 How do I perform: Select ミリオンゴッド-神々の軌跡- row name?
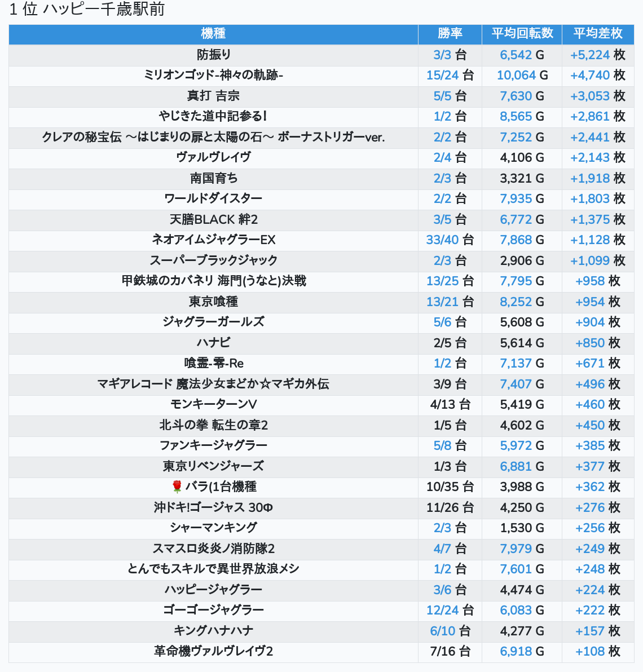(213, 75)
